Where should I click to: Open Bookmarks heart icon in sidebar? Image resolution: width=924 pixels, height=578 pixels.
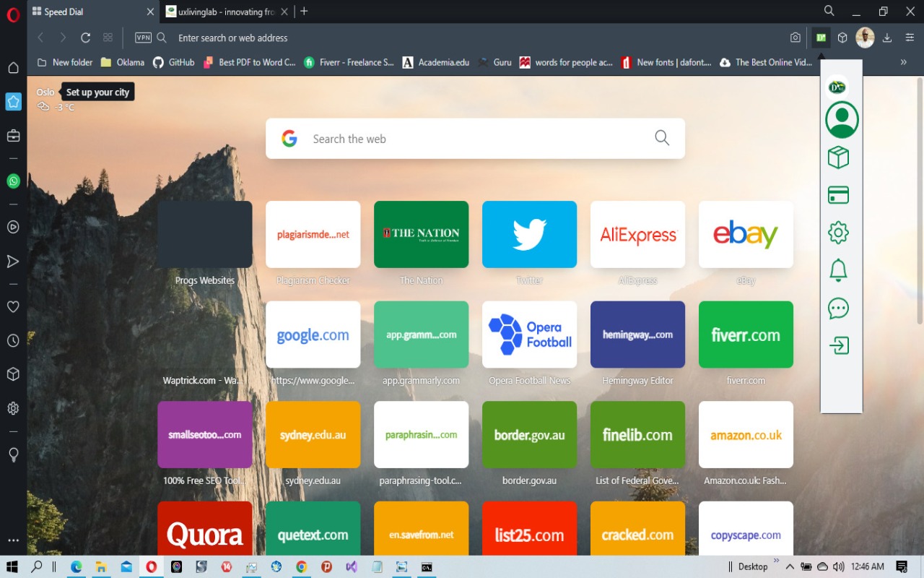click(x=13, y=306)
